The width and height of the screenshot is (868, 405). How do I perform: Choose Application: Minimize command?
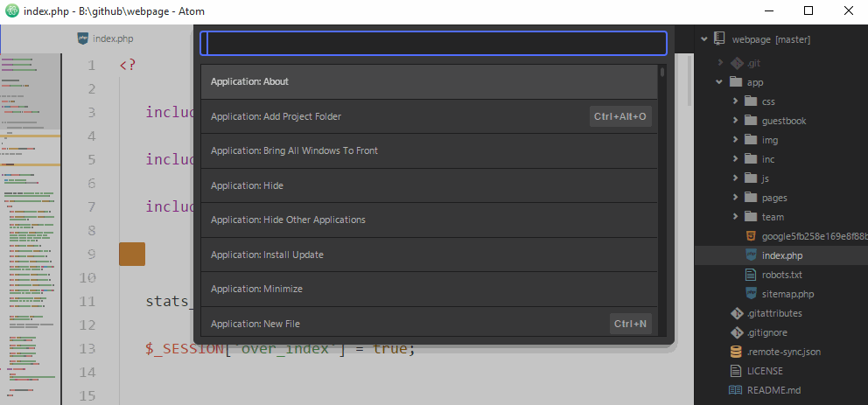pos(429,290)
